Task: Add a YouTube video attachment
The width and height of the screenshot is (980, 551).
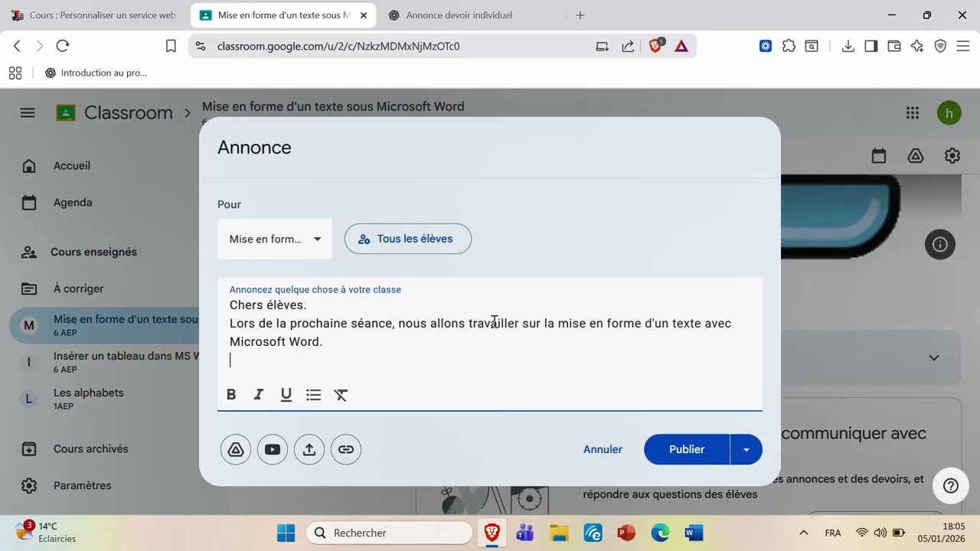Action: pos(273,449)
